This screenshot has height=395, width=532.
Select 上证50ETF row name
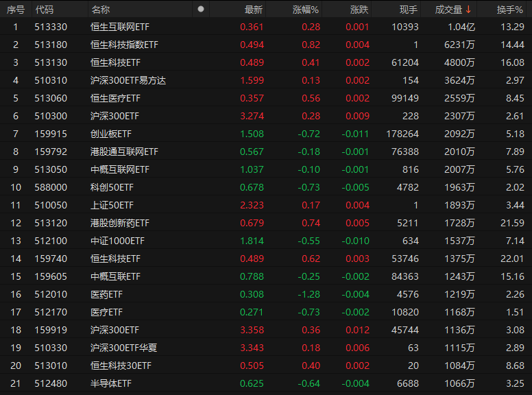tap(112, 205)
